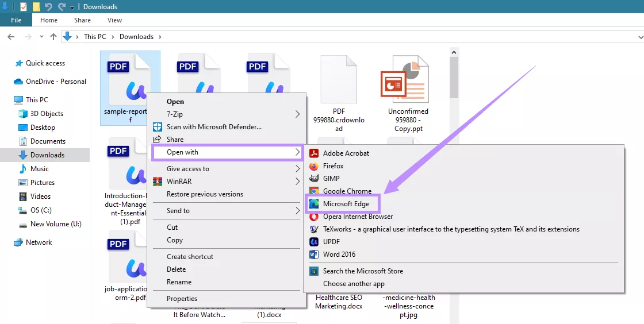
Task: Expand the Open with submenu arrow
Action: coord(298,152)
